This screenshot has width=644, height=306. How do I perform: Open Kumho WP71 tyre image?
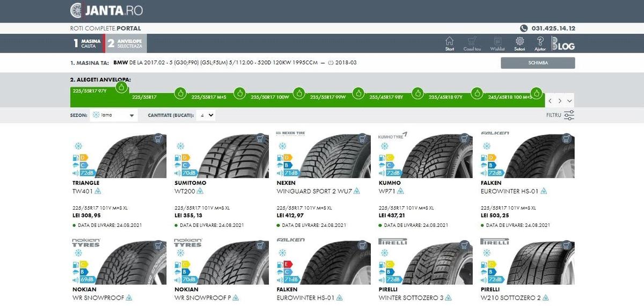(437, 156)
